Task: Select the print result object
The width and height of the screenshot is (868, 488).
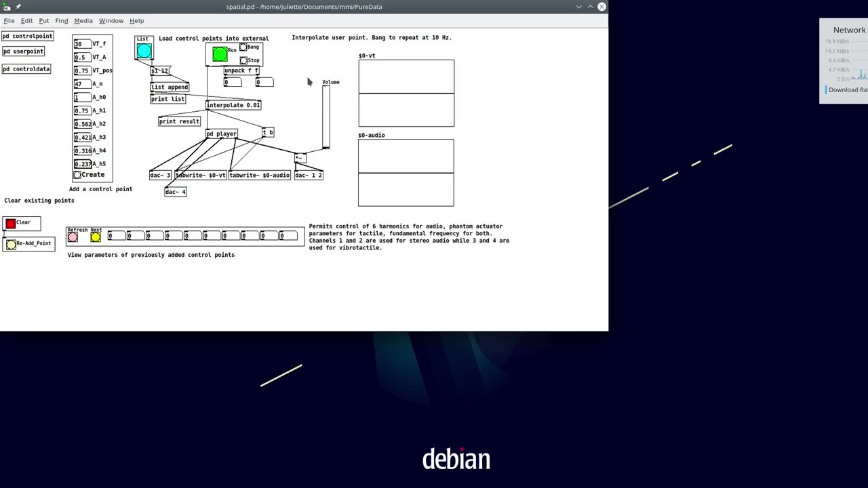Action: pos(179,121)
